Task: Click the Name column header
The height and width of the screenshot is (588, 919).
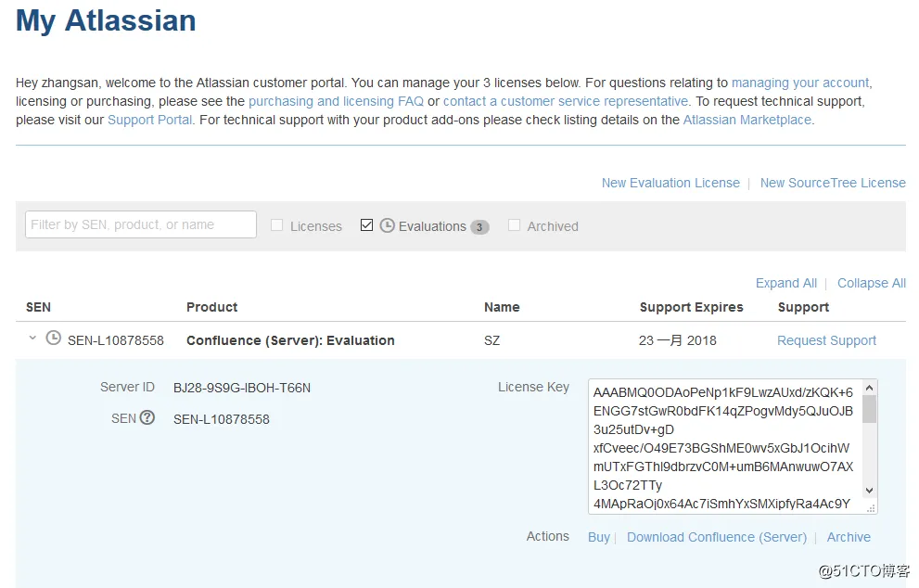Action: click(x=502, y=307)
